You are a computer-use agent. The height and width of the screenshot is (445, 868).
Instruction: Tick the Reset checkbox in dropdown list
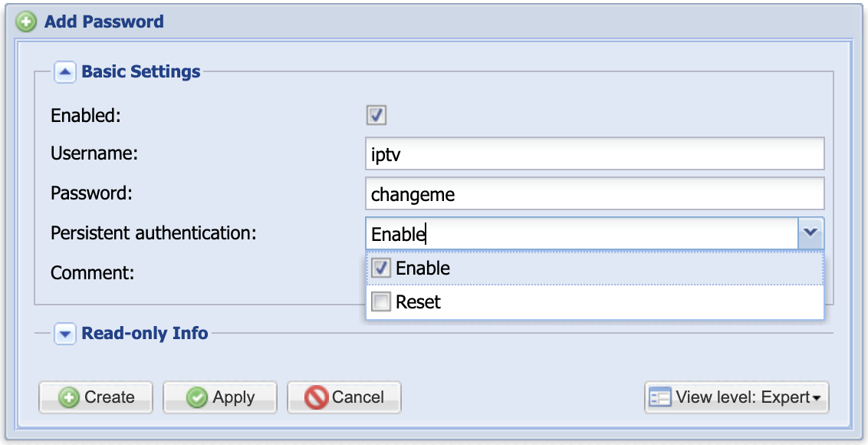[x=381, y=302]
